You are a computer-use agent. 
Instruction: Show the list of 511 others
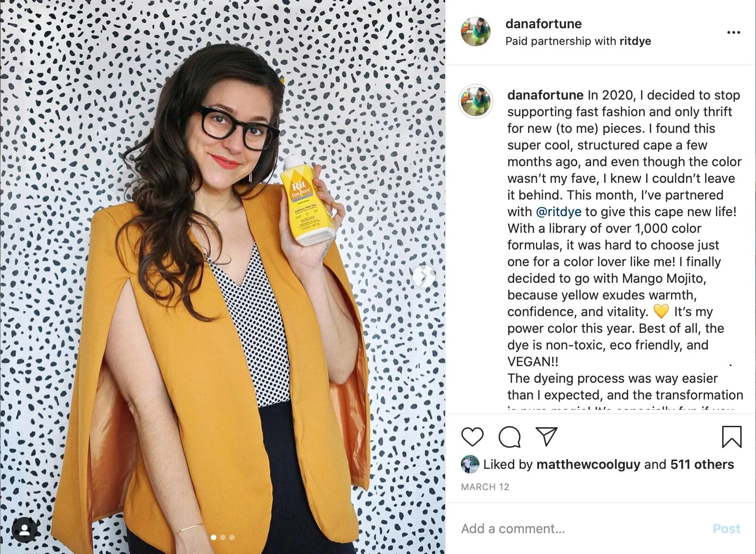tap(702, 464)
